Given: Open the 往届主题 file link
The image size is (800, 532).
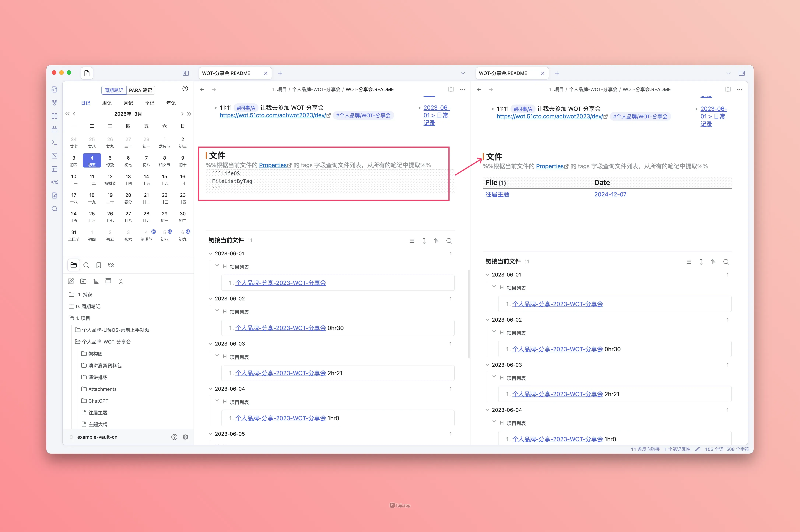Looking at the screenshot, I should tap(497, 194).
